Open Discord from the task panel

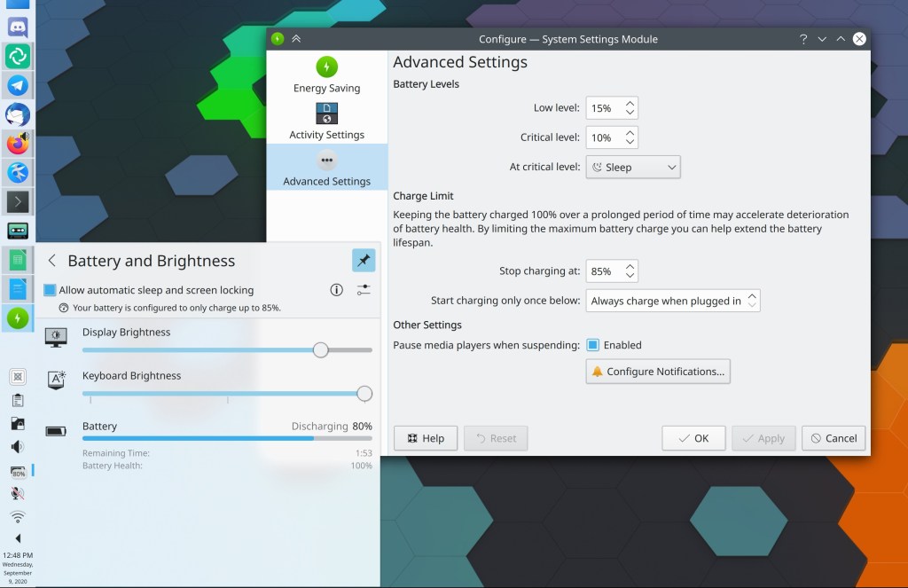(x=18, y=27)
